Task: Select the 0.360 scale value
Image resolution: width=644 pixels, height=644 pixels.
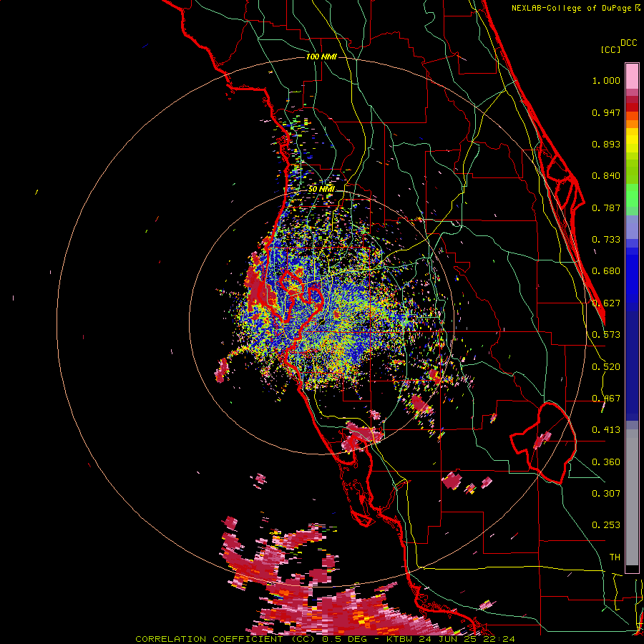Action: (606, 462)
